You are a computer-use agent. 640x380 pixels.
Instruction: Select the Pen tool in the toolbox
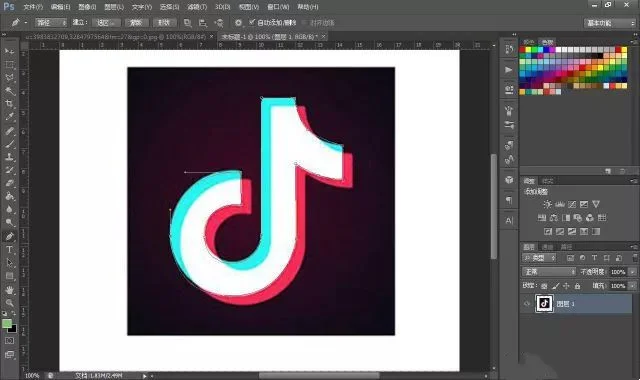pos(9,236)
